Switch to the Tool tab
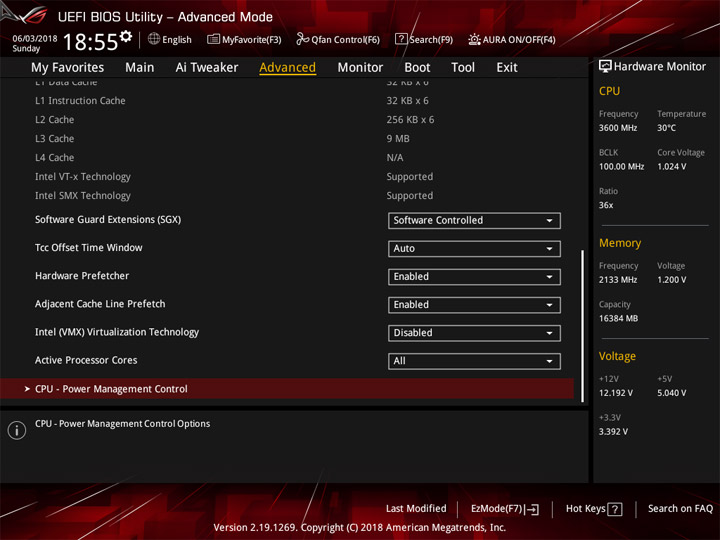The height and width of the screenshot is (540, 720). click(x=463, y=68)
